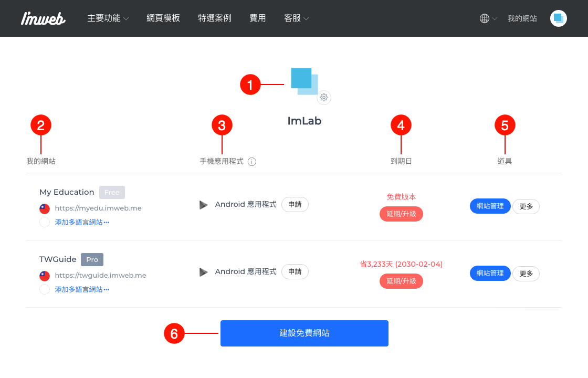Open the 更多 menu for My Education
This screenshot has height=378, width=588.
pyautogui.click(x=526, y=206)
